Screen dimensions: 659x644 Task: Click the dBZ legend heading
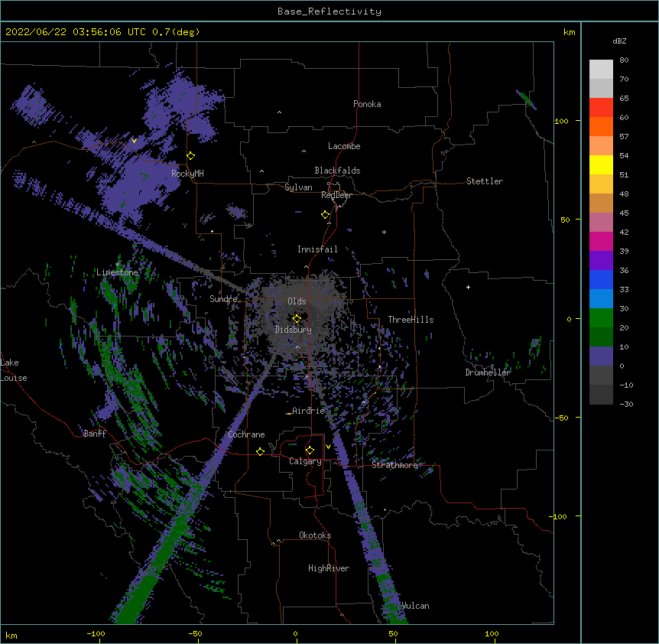click(619, 41)
